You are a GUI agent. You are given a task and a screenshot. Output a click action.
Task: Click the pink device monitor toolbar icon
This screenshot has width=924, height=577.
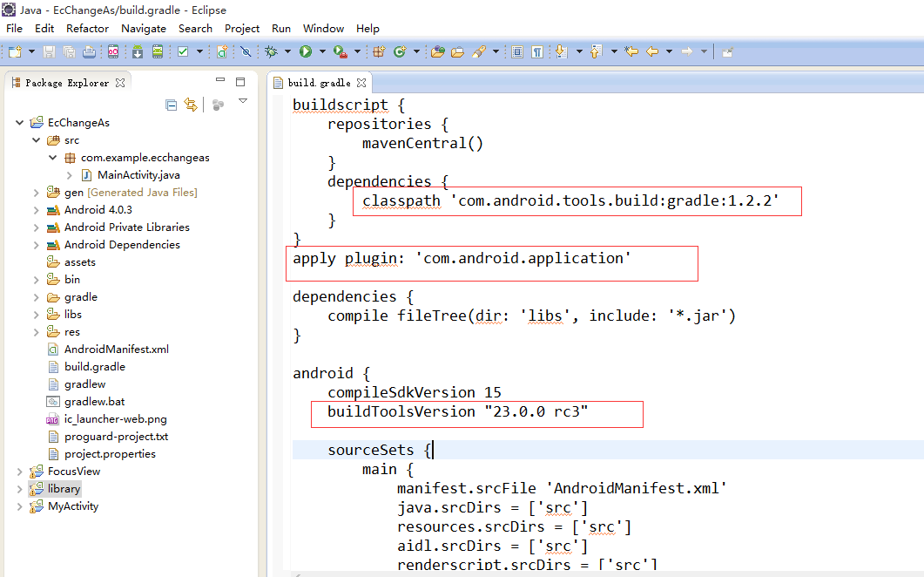click(x=113, y=52)
